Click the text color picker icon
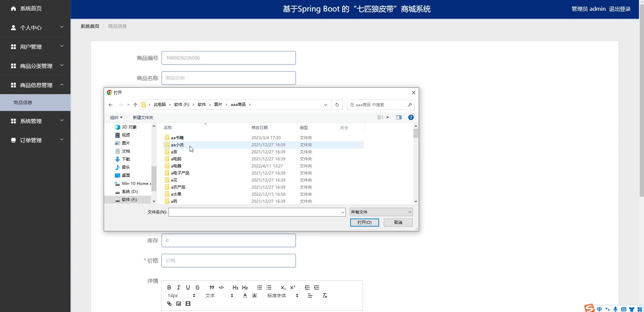 [245, 296]
